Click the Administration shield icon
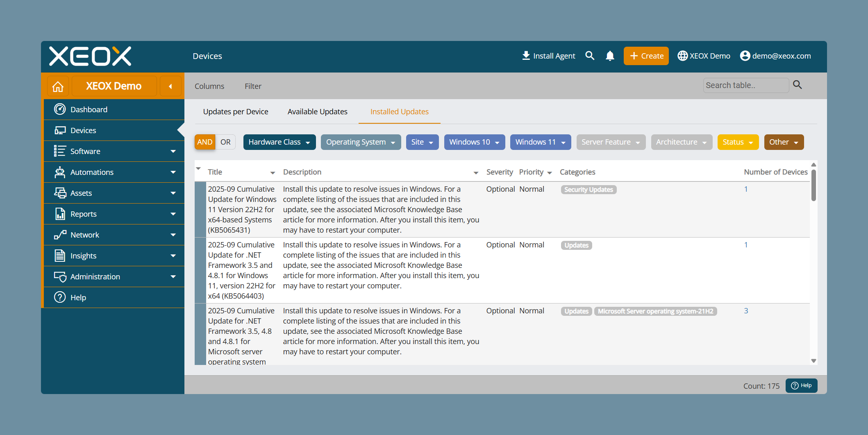Viewport: 868px width, 435px height. point(60,276)
